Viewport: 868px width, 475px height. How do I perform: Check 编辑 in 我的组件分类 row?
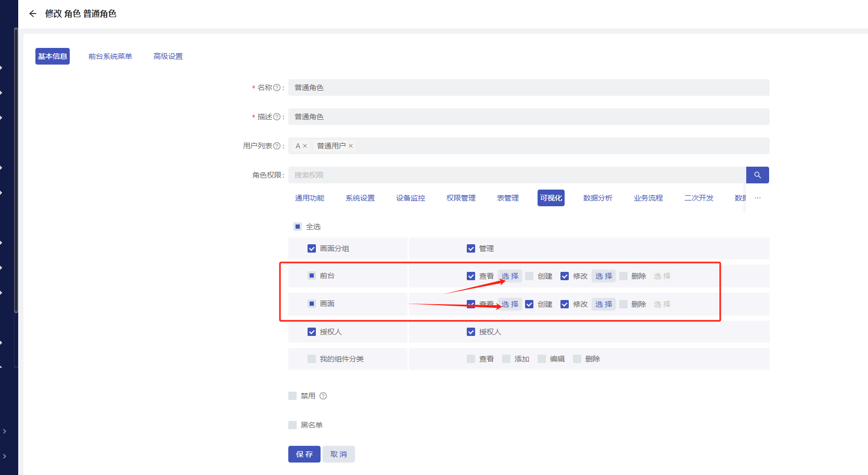coord(542,359)
